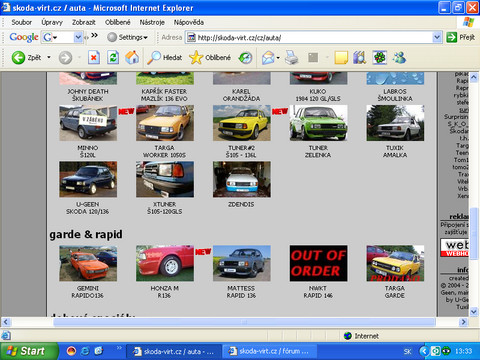480x360 pixels.
Task: Open the Windows Start button
Action: (29, 351)
